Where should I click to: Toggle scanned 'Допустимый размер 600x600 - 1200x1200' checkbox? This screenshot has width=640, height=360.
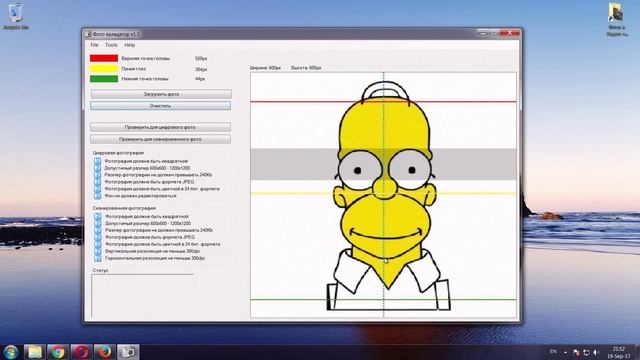point(98,223)
